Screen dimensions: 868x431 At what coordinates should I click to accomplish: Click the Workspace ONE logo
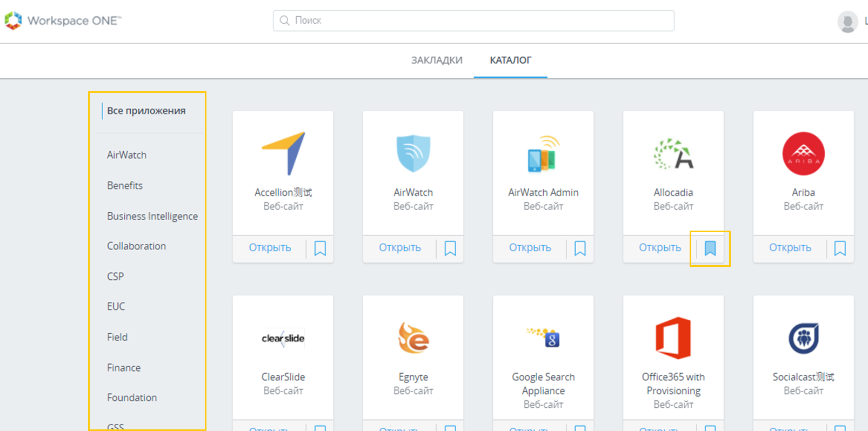(x=63, y=21)
